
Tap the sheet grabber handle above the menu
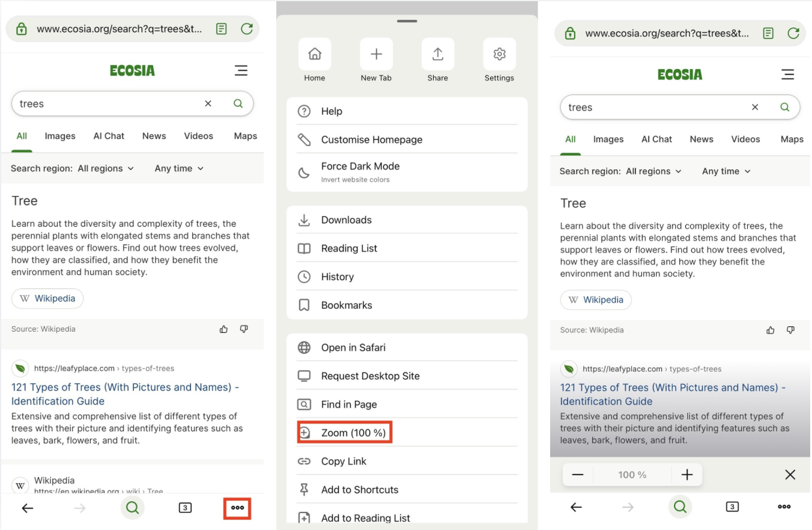click(407, 21)
